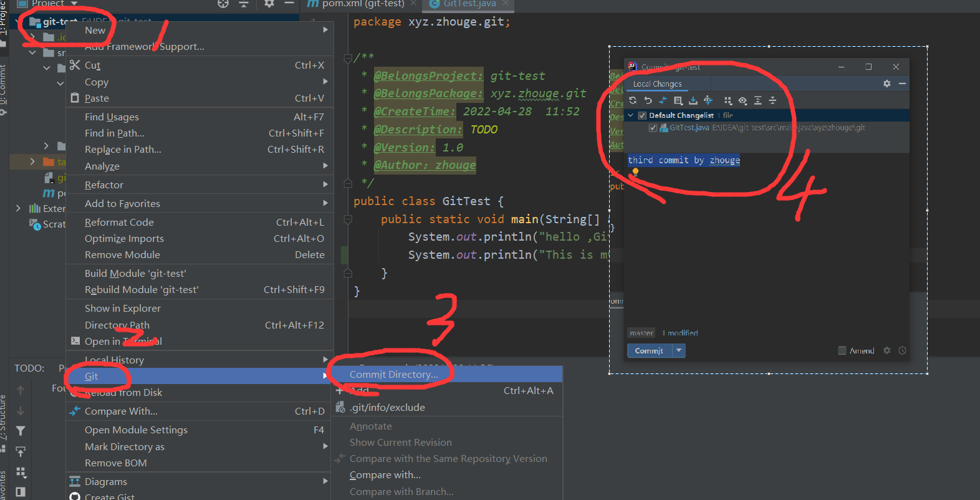Click Expand All icon in Commit toolbar
Image resolution: width=980 pixels, height=500 pixels.
[757, 100]
